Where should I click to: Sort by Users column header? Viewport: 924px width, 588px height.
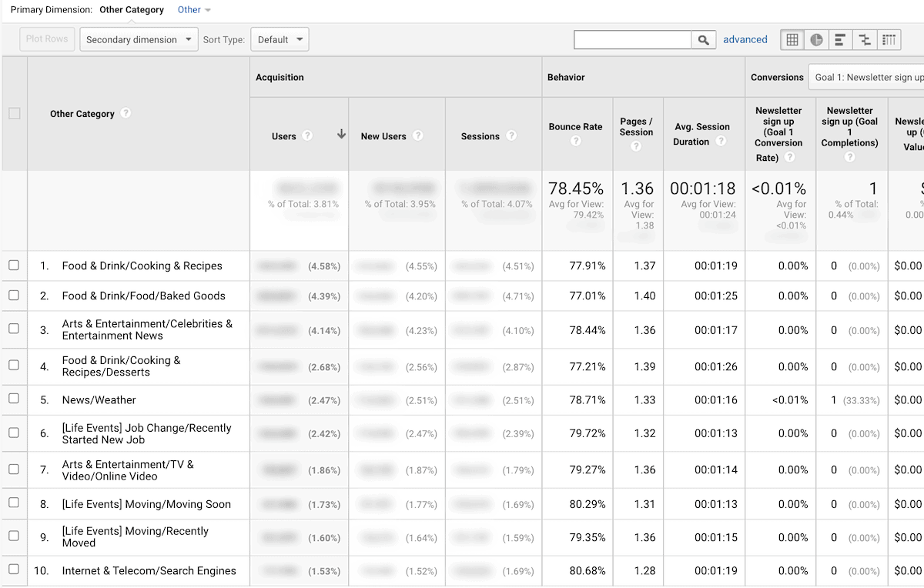(284, 136)
